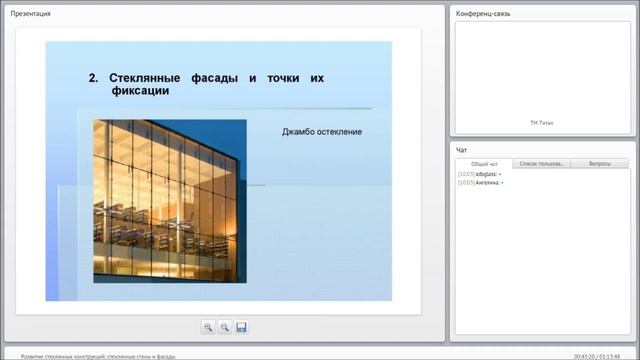Click the webinar title in the bottom bar
This screenshot has width=640, height=360.
tap(98, 356)
